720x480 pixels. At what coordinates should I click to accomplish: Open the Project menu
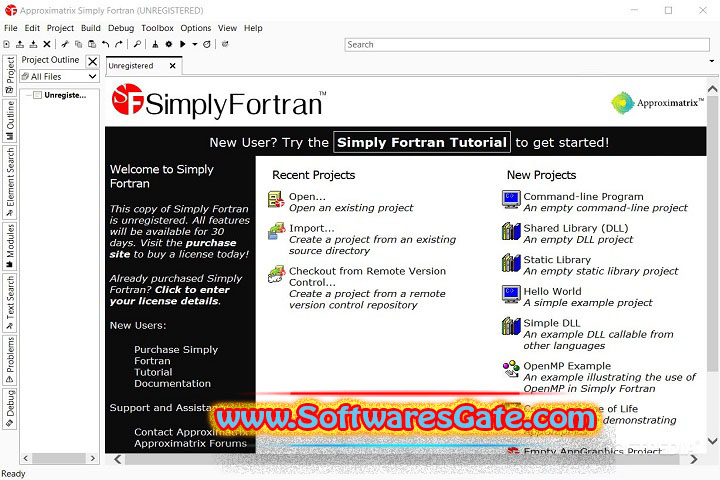pos(60,28)
